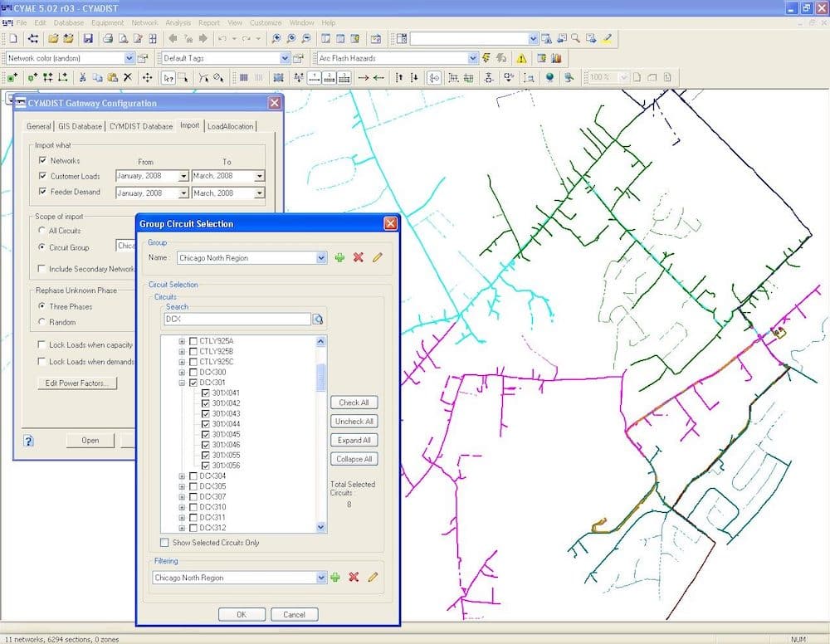The width and height of the screenshot is (830, 644).
Task: Switch to the LoadAllocation tab
Action: tap(230, 126)
